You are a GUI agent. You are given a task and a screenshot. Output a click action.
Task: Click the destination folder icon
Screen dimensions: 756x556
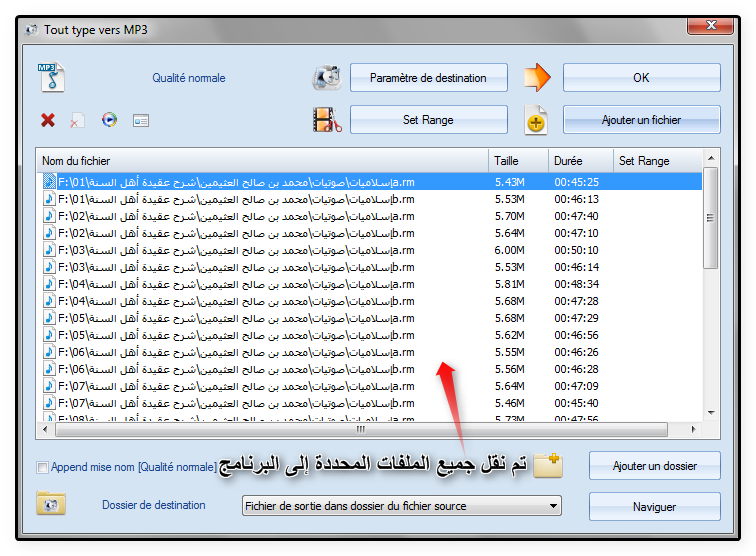[x=50, y=503]
